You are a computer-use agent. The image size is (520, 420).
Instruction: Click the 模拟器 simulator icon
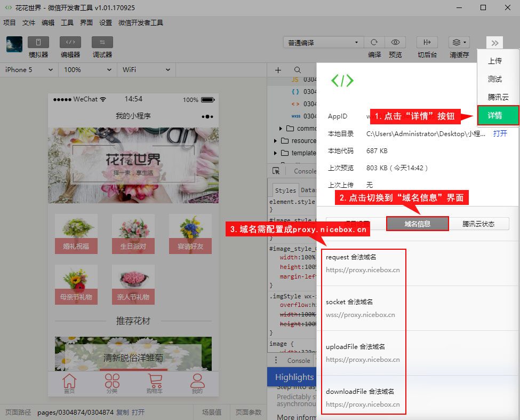click(38, 43)
